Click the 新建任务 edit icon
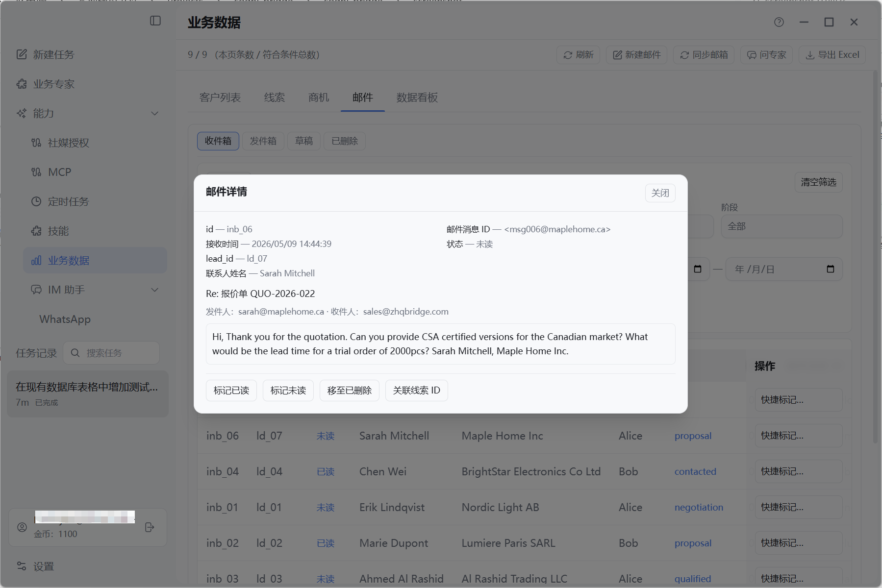The image size is (882, 588). tap(22, 54)
